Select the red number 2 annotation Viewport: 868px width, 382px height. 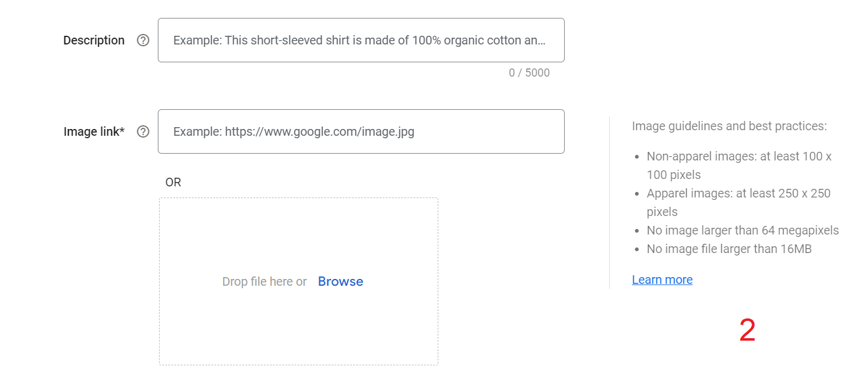click(747, 331)
